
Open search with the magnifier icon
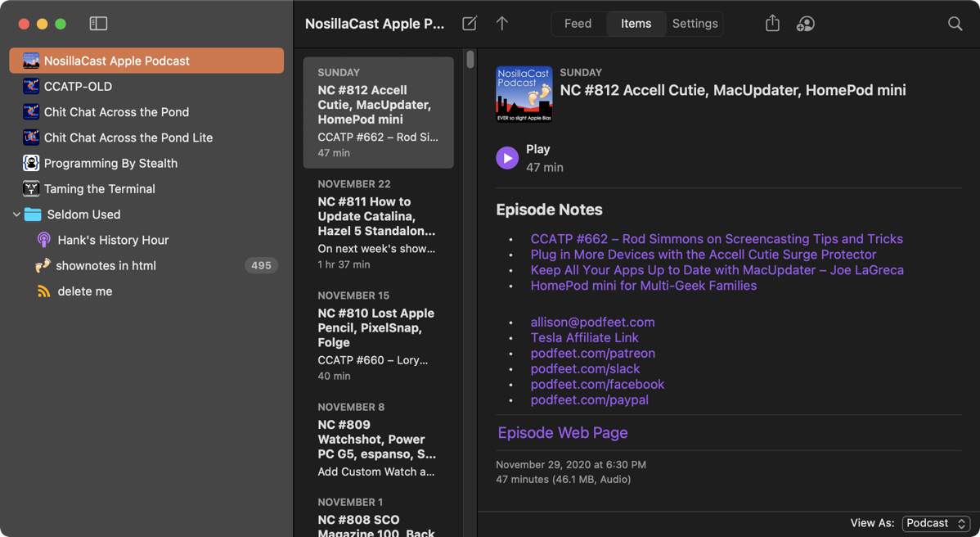[955, 24]
